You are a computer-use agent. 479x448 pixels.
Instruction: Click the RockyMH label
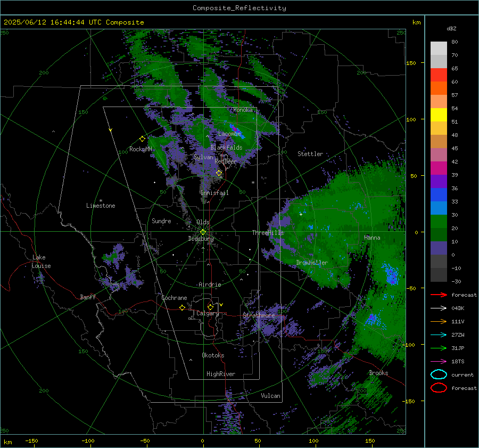click(x=141, y=149)
